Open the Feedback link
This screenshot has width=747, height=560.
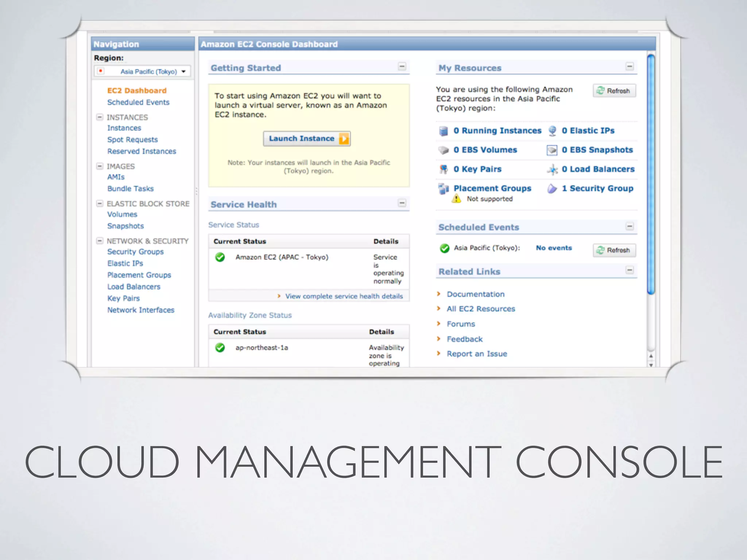click(x=465, y=339)
